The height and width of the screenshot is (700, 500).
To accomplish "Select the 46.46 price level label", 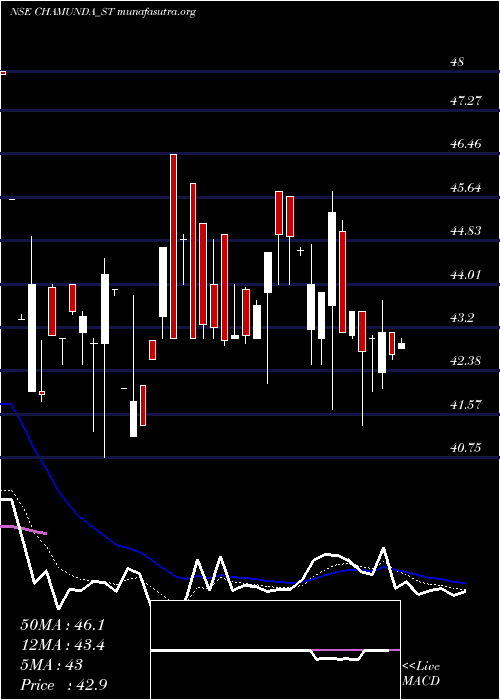I will click(466, 144).
